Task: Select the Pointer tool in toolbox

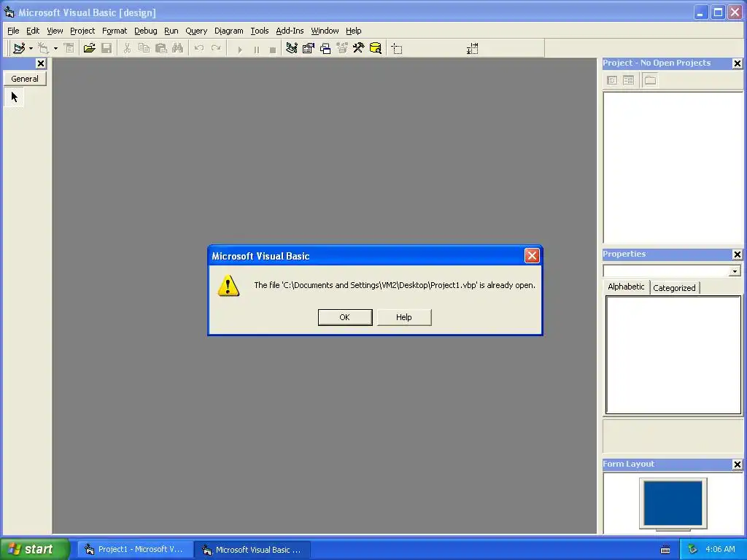Action: 15,97
